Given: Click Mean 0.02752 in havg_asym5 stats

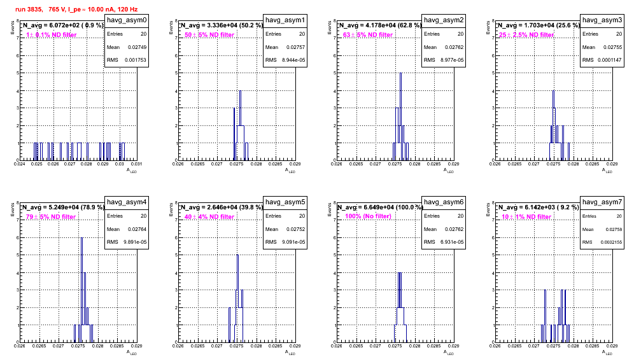Looking at the screenshot, I should (285, 229).
